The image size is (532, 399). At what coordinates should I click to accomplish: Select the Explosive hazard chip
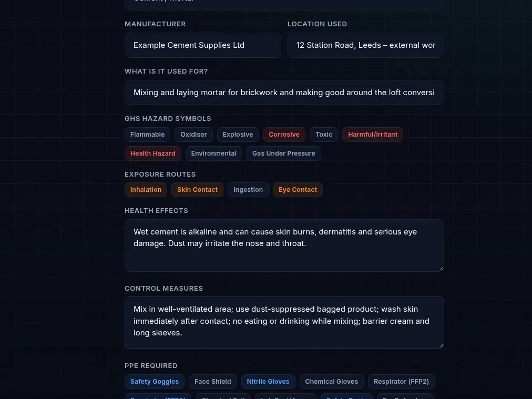238,135
